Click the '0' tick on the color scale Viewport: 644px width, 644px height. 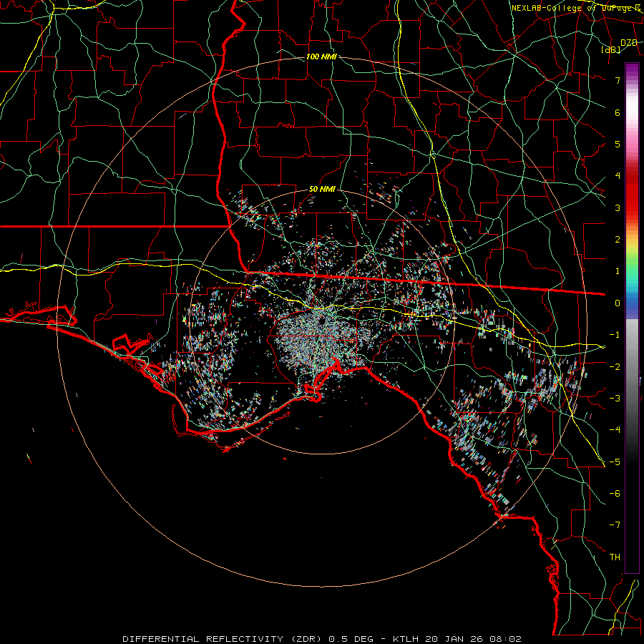(x=618, y=303)
